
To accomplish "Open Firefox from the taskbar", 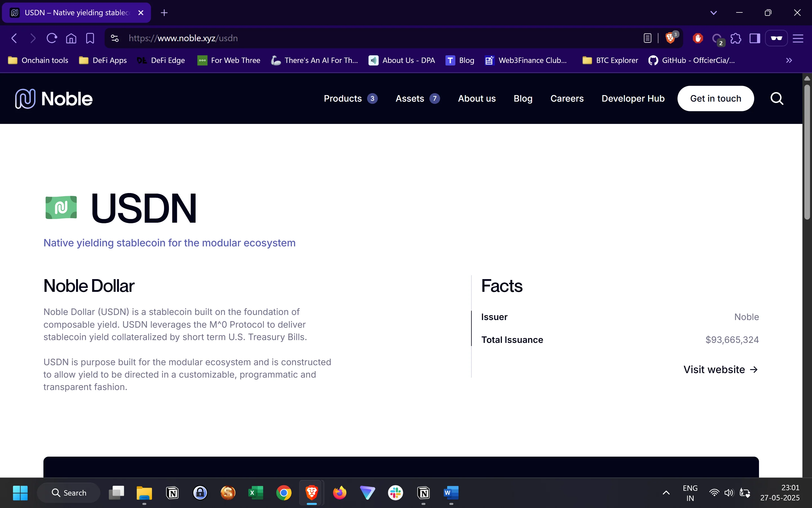I will coord(339,493).
